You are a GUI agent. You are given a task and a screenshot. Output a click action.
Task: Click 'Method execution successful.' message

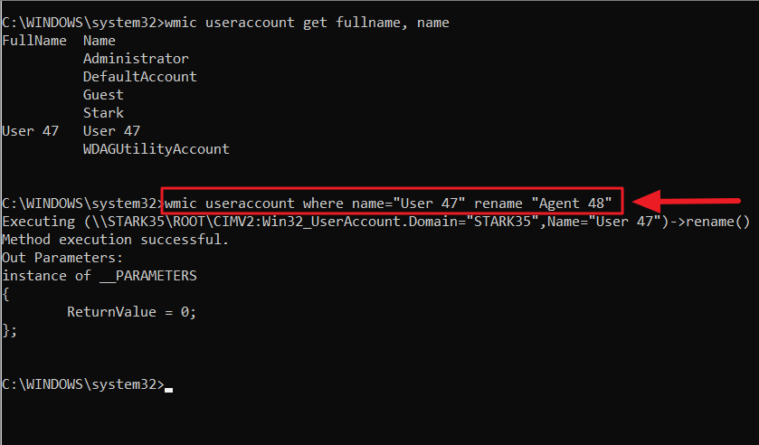115,239
